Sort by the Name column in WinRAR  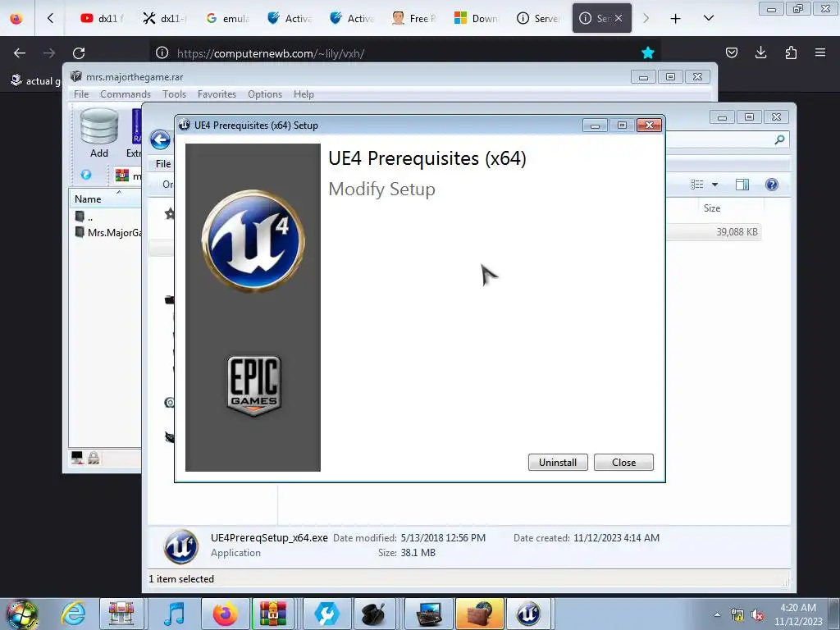coord(105,199)
